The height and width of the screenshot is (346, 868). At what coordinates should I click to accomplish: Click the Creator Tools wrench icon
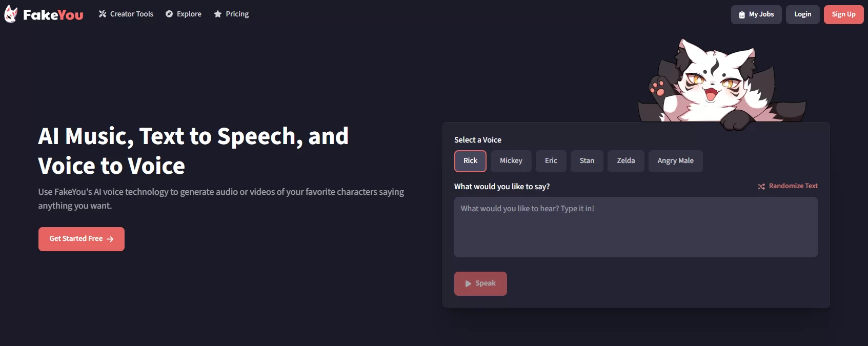(103, 14)
